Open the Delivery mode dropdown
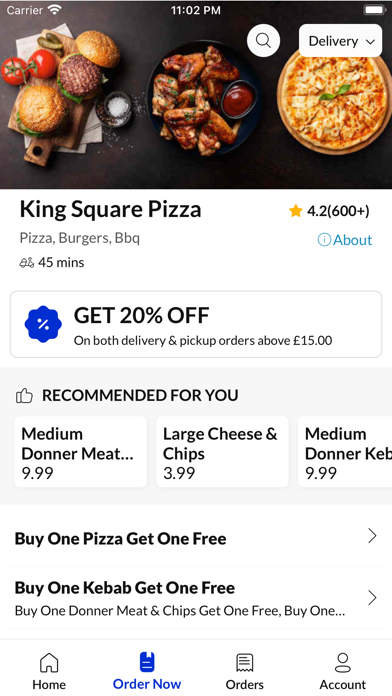392x696 pixels. click(x=341, y=41)
